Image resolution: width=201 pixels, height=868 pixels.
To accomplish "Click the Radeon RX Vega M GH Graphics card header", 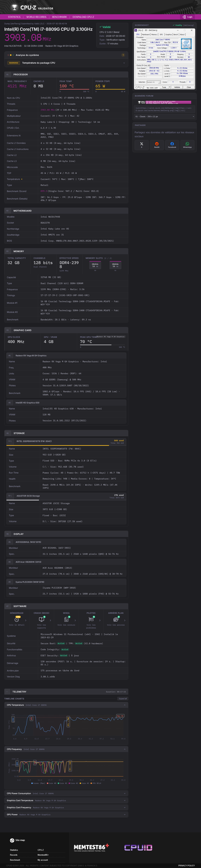I will point(66,356).
